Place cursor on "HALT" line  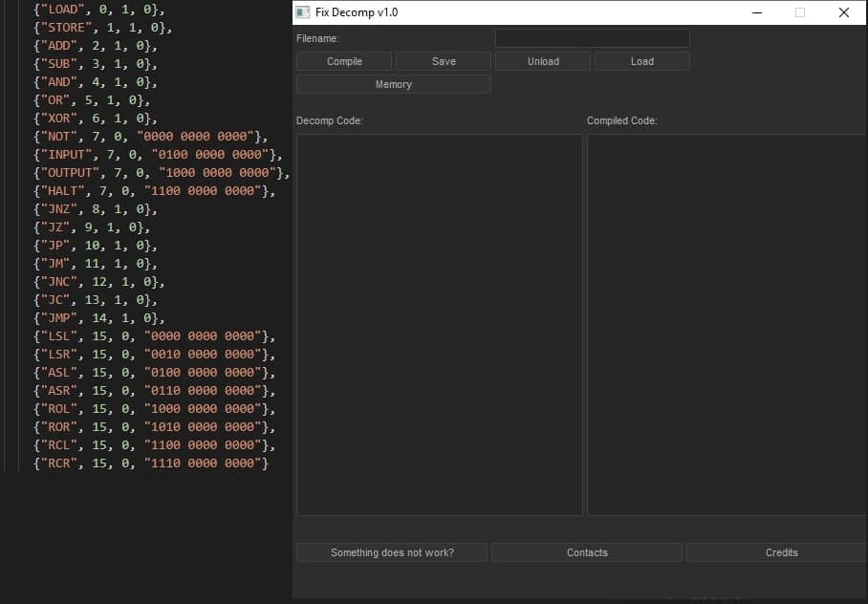[x=155, y=191]
